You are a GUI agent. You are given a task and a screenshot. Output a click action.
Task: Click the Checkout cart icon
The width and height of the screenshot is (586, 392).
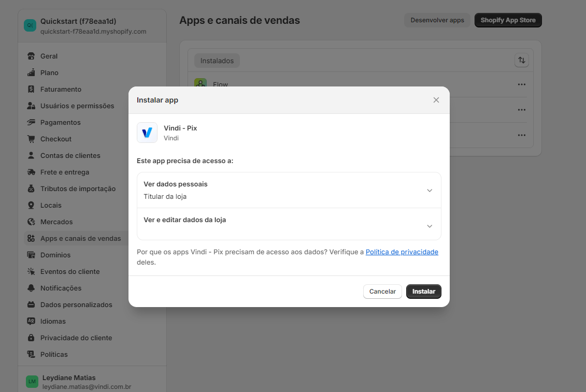tap(31, 139)
